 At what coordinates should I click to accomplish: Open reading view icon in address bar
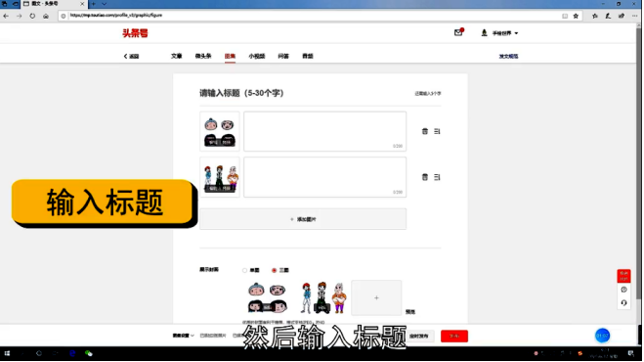[x=565, y=16]
